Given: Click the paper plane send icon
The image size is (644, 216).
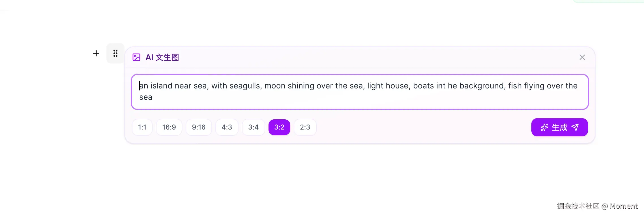Looking at the screenshot, I should click(575, 127).
